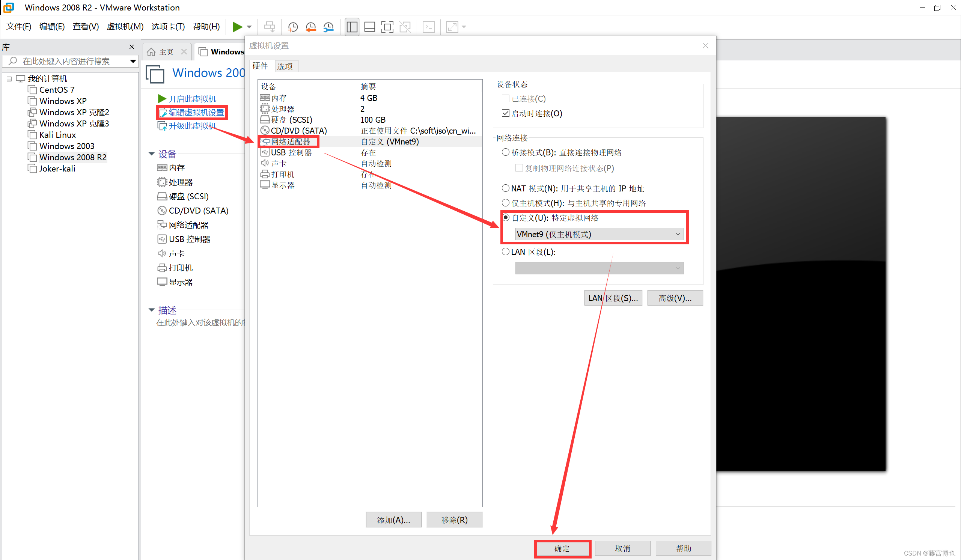The height and width of the screenshot is (560, 961).
Task: Select Joker-kali in the library tree
Action: coord(57,169)
